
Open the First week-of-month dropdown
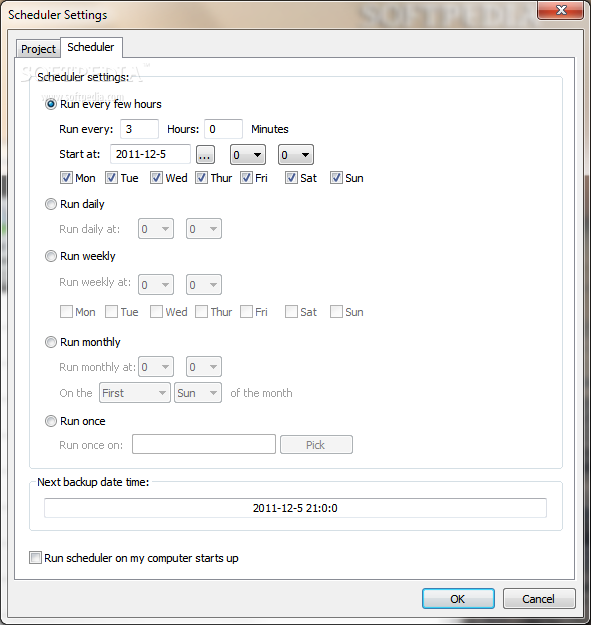click(x=135, y=393)
